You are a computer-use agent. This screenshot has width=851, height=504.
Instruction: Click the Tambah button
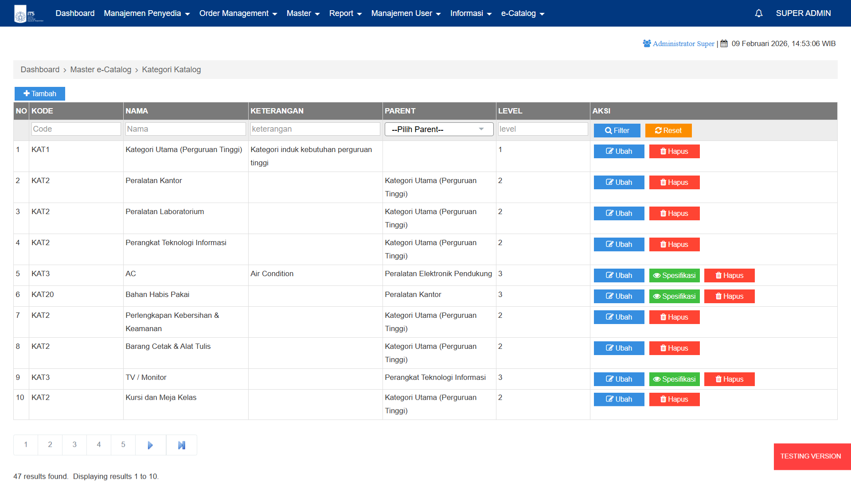coord(40,94)
